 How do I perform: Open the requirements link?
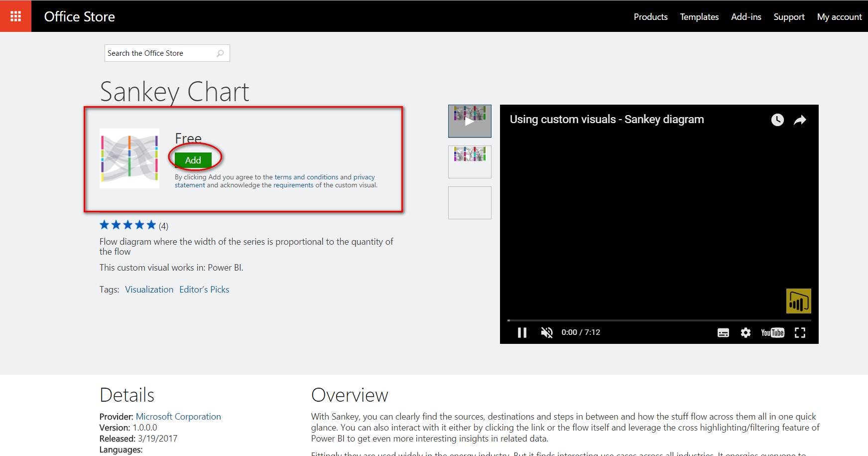(293, 185)
